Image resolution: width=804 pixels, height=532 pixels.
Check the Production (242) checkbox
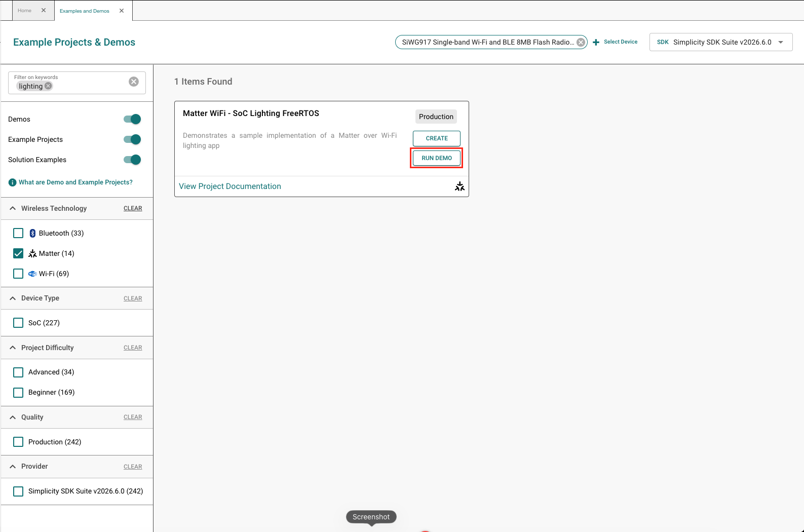[18, 442]
